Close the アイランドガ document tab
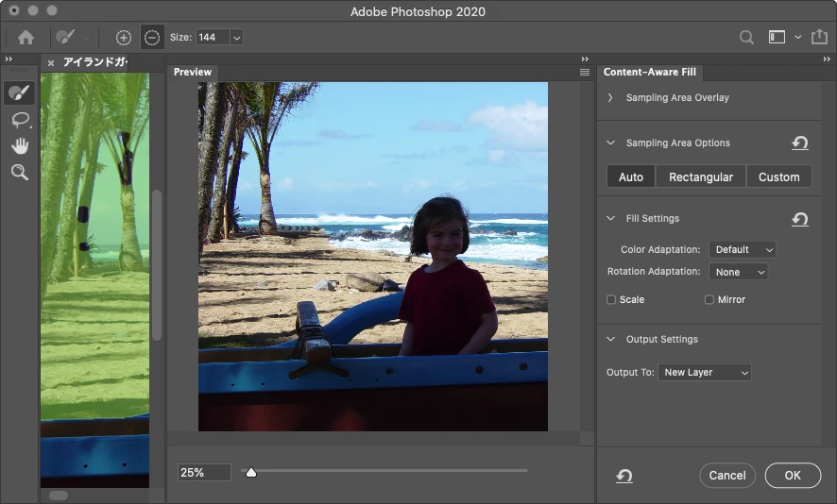837x504 pixels. click(x=51, y=63)
